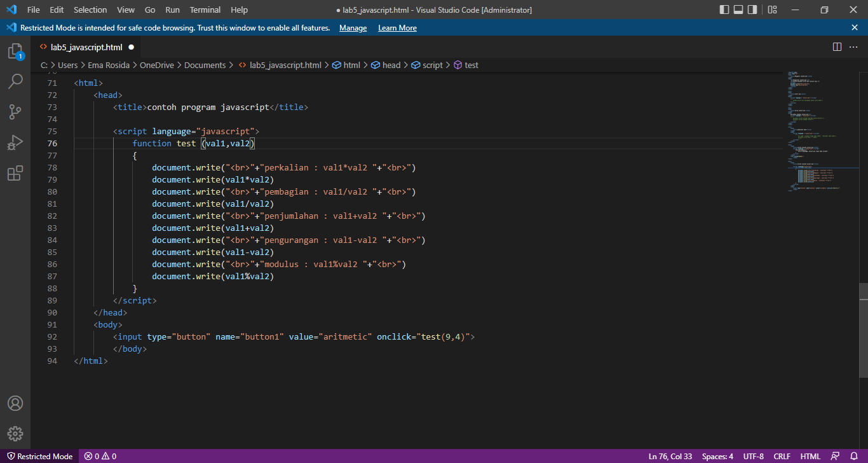Change language mode via HTML status item
Screen dimensions: 868x463
point(810,456)
